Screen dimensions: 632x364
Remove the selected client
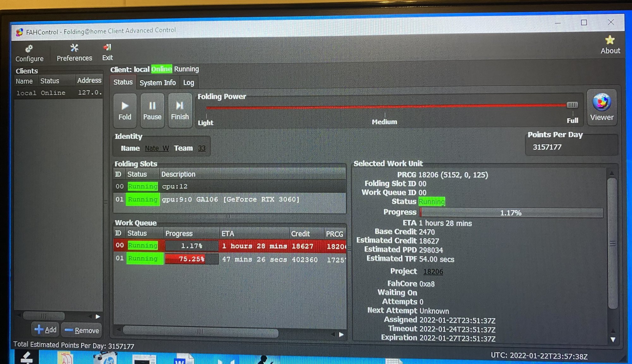pos(82,330)
